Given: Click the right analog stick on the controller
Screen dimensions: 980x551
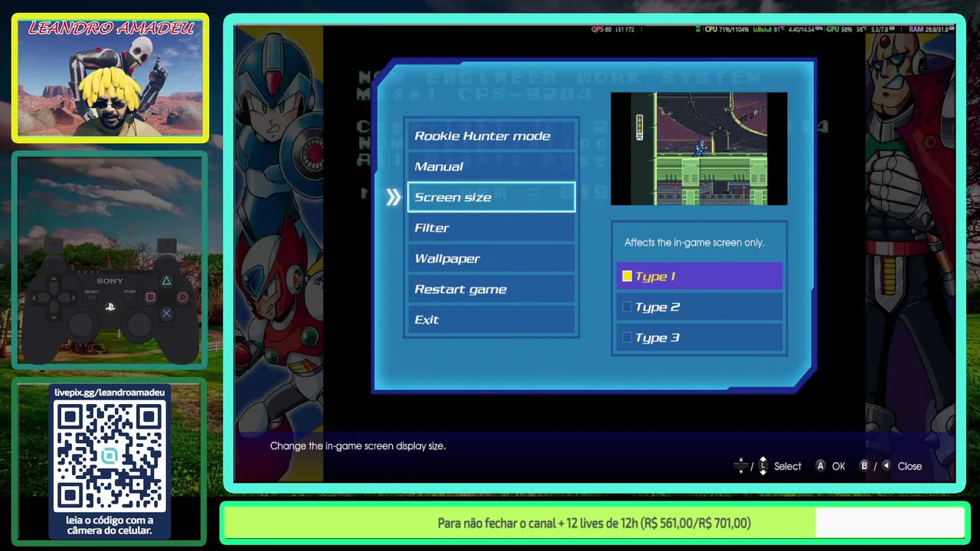Looking at the screenshot, I should coord(139,324).
